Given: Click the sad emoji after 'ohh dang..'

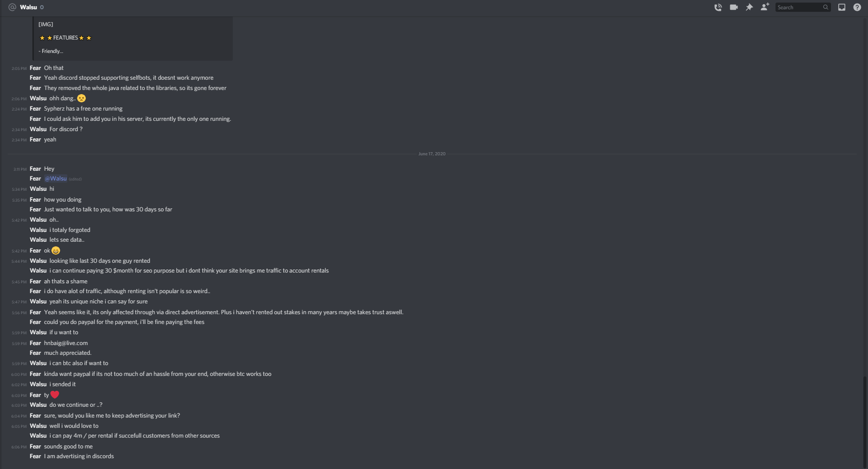Looking at the screenshot, I should point(81,98).
